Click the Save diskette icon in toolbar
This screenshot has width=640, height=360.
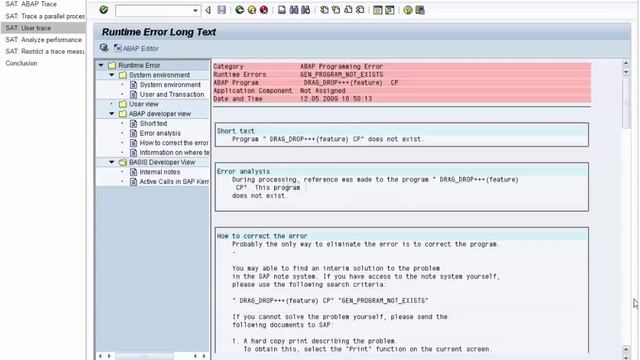(x=222, y=10)
